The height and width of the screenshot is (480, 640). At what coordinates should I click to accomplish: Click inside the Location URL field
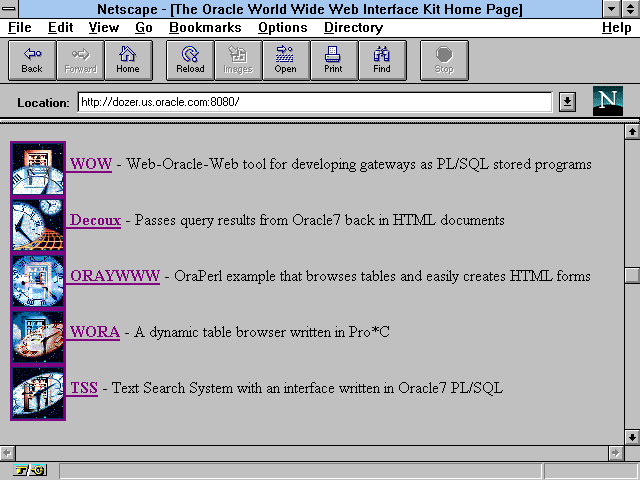pos(312,102)
